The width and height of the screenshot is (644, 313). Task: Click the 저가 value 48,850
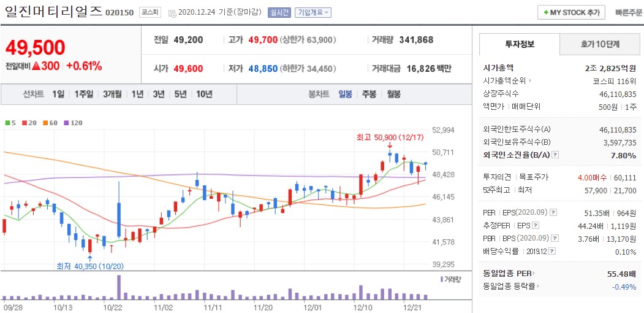263,69
